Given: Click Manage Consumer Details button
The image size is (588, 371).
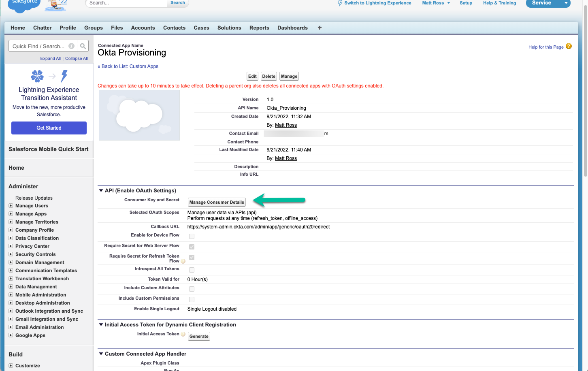Looking at the screenshot, I should tap(217, 202).
